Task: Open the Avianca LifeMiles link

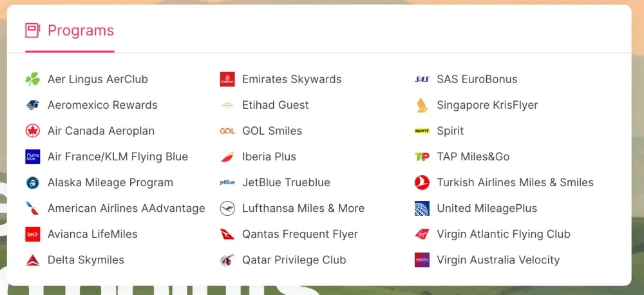Action: pos(93,234)
